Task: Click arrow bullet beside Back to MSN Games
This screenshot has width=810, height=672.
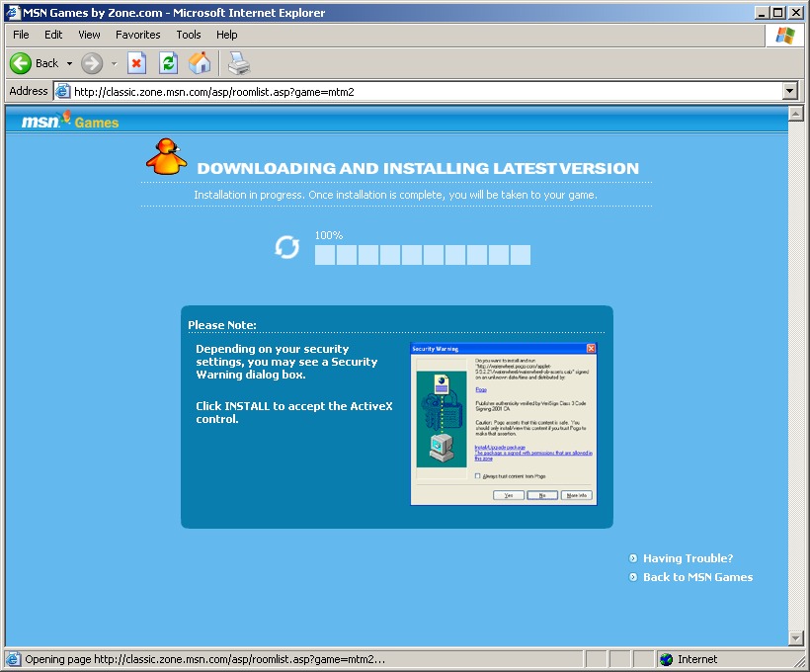Action: (x=633, y=577)
